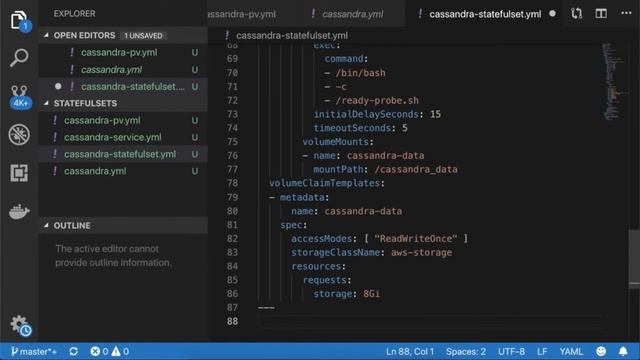Click "/ready-probe.sh" on line 72
This screenshot has width=640, height=360.
[x=377, y=100]
